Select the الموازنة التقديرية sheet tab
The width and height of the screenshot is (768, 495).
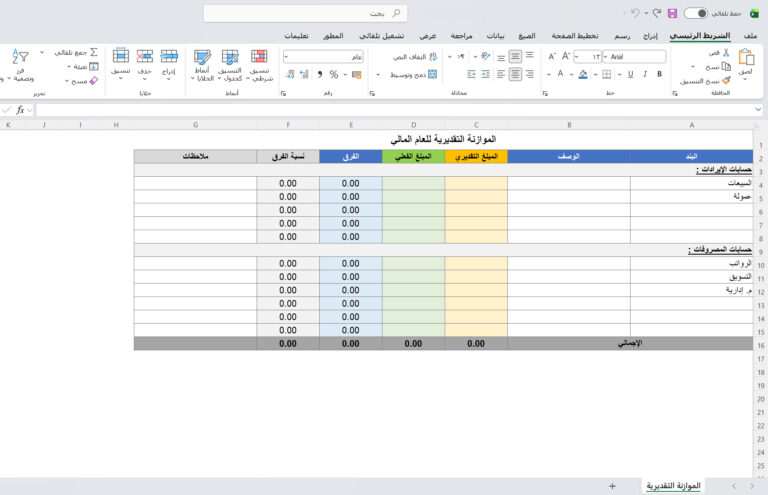(x=671, y=485)
